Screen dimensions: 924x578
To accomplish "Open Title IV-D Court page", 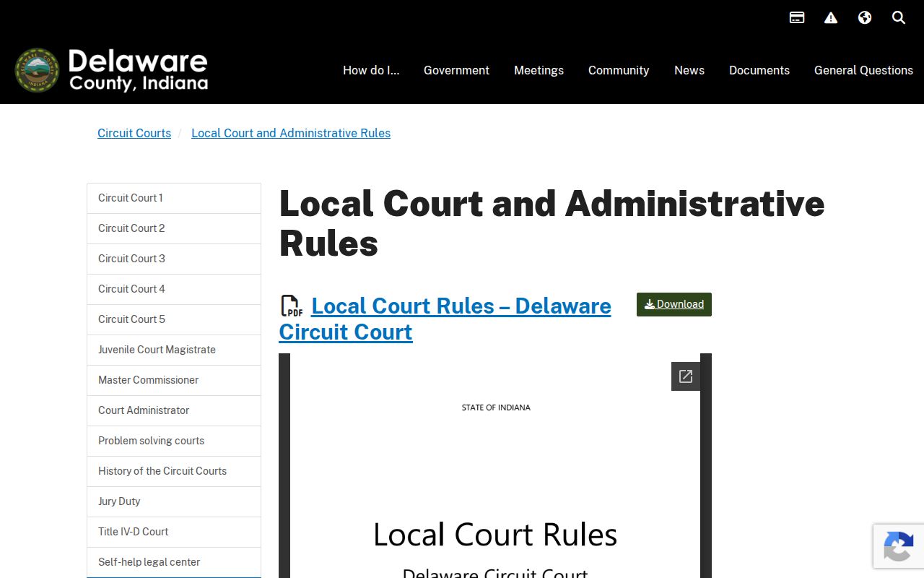I will [174, 532].
